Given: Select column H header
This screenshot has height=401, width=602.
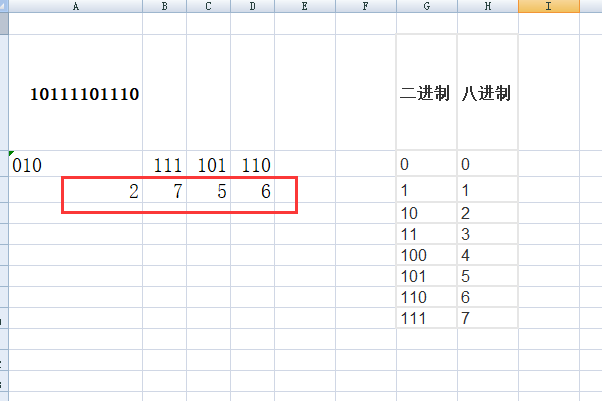Looking at the screenshot, I should coord(488,6).
